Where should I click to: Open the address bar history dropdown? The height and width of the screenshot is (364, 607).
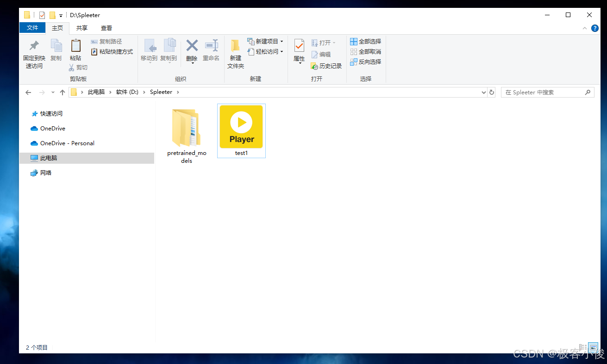pyautogui.click(x=484, y=93)
